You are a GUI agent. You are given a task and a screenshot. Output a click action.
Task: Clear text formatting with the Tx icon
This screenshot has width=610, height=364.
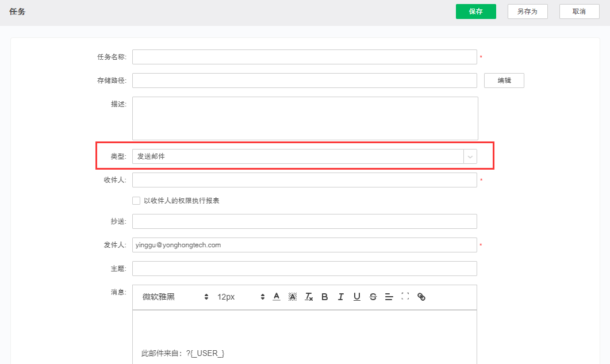(308, 296)
